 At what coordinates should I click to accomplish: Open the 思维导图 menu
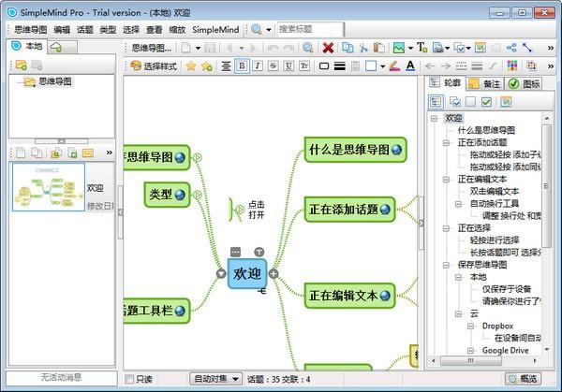[31, 30]
